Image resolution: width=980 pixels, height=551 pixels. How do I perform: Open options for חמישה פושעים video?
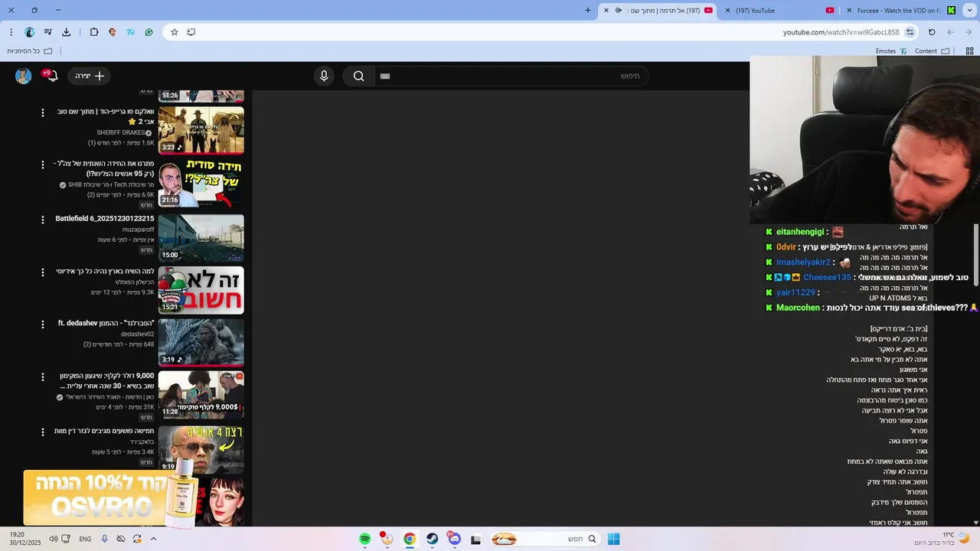(43, 432)
